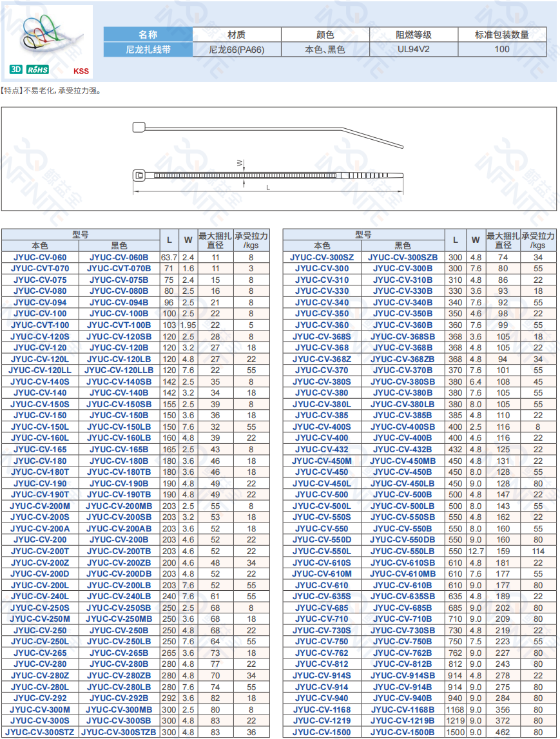The image size is (560, 739).
Task: Select the 标准包装数量 column header
Action: pos(502,35)
